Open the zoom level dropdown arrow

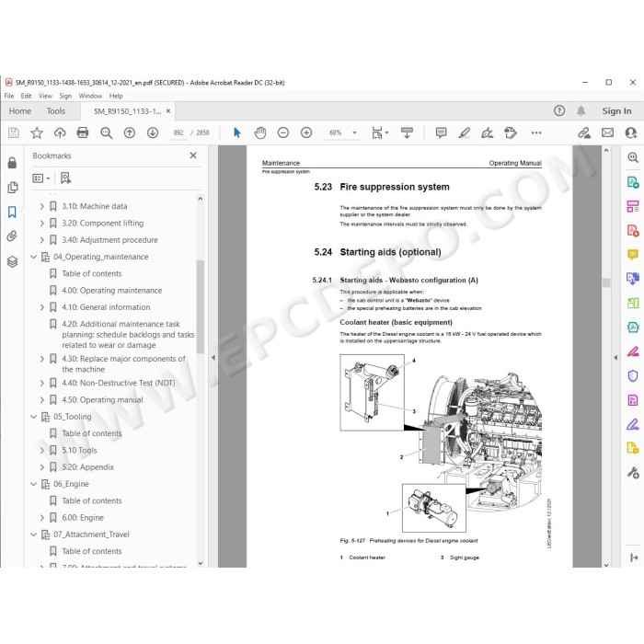coord(354,132)
